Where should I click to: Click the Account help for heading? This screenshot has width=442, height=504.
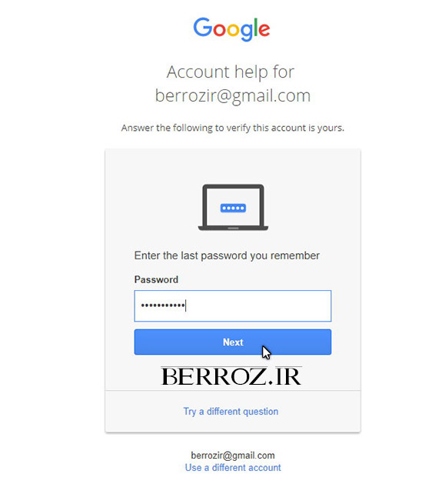point(231,72)
